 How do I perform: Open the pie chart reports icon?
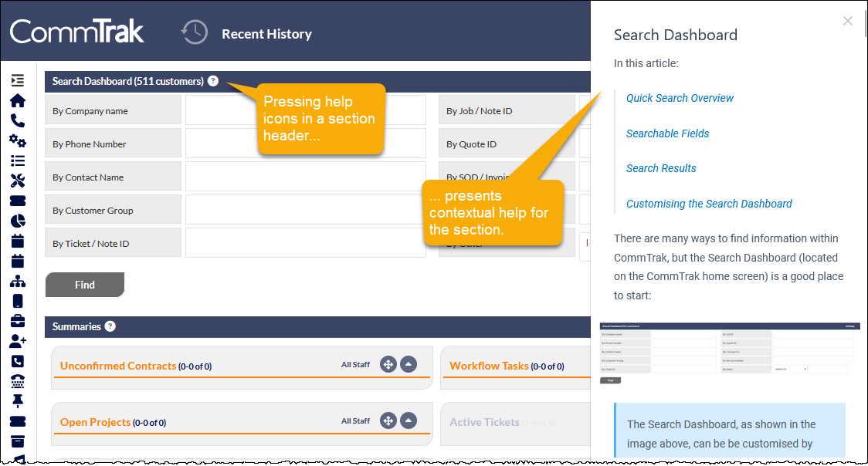coord(18,221)
